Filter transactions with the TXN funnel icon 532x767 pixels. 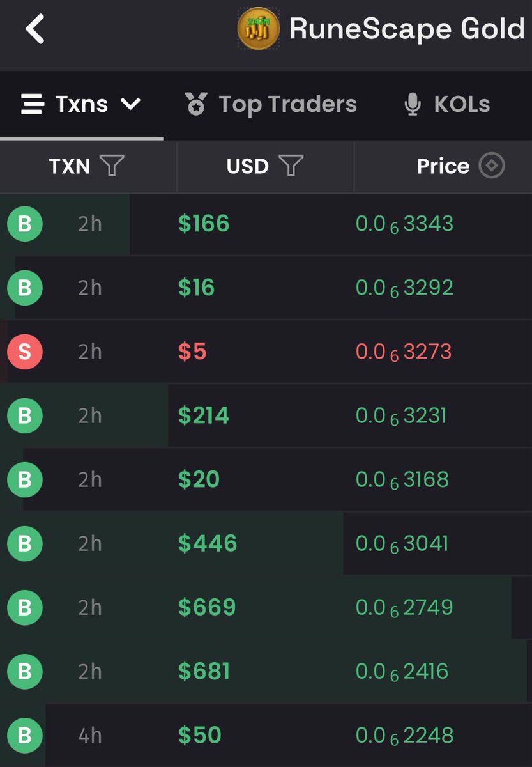[112, 166]
